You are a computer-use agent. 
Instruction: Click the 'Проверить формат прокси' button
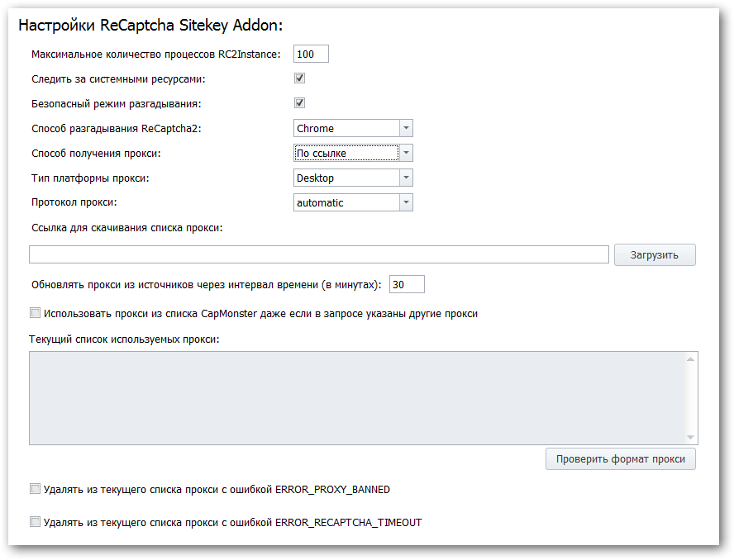pos(621,459)
